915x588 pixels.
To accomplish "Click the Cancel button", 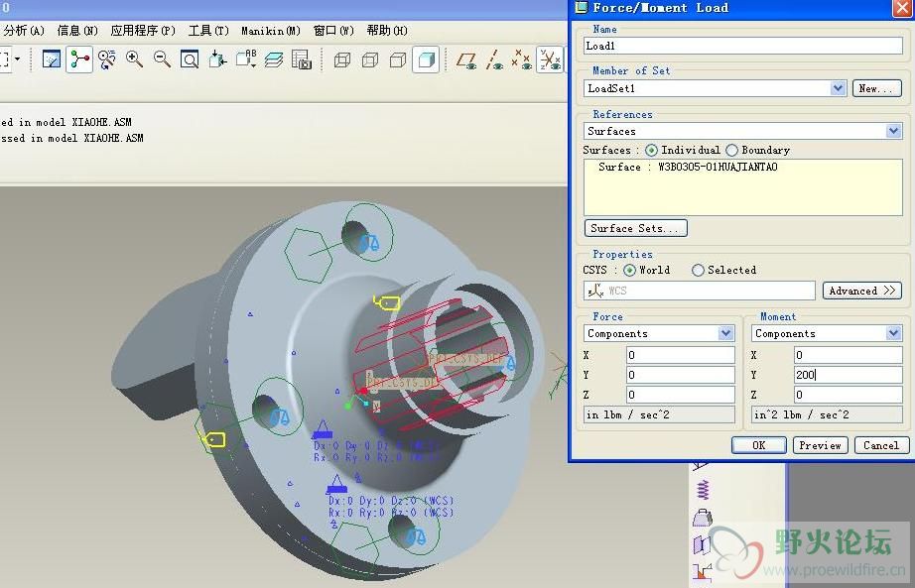I will pyautogui.click(x=881, y=445).
